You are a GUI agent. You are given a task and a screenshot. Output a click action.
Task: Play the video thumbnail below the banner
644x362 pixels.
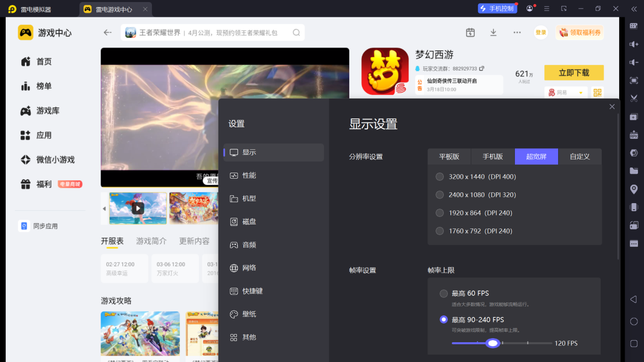pyautogui.click(x=138, y=208)
